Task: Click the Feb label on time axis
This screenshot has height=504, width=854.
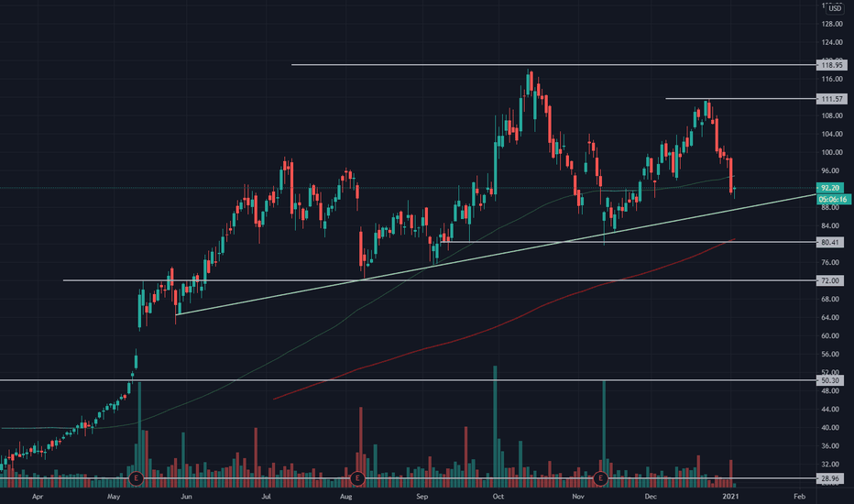Action: point(799,497)
